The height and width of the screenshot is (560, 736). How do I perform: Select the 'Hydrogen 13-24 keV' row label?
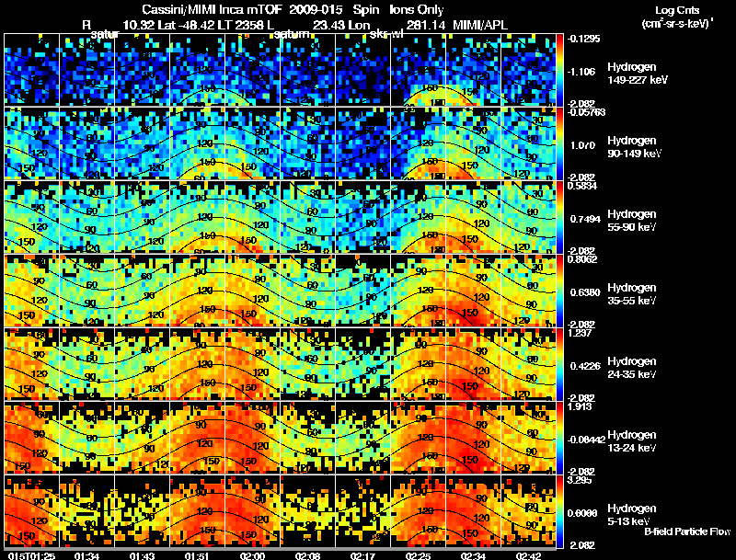pos(632,441)
